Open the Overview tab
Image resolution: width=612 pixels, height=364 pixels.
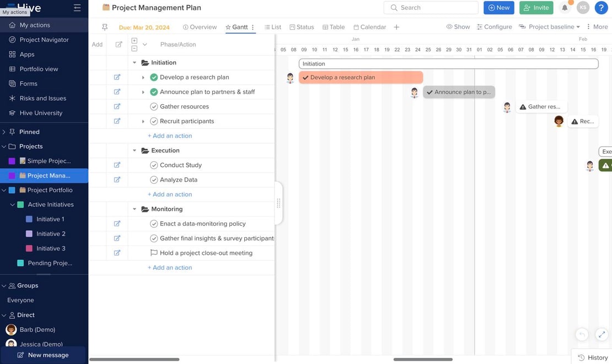tap(200, 27)
